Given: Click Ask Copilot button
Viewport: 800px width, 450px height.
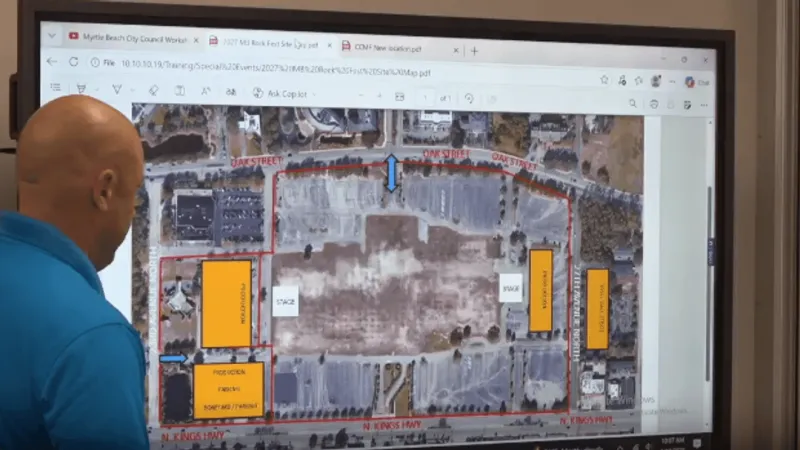Looking at the screenshot, I should pyautogui.click(x=280, y=93).
